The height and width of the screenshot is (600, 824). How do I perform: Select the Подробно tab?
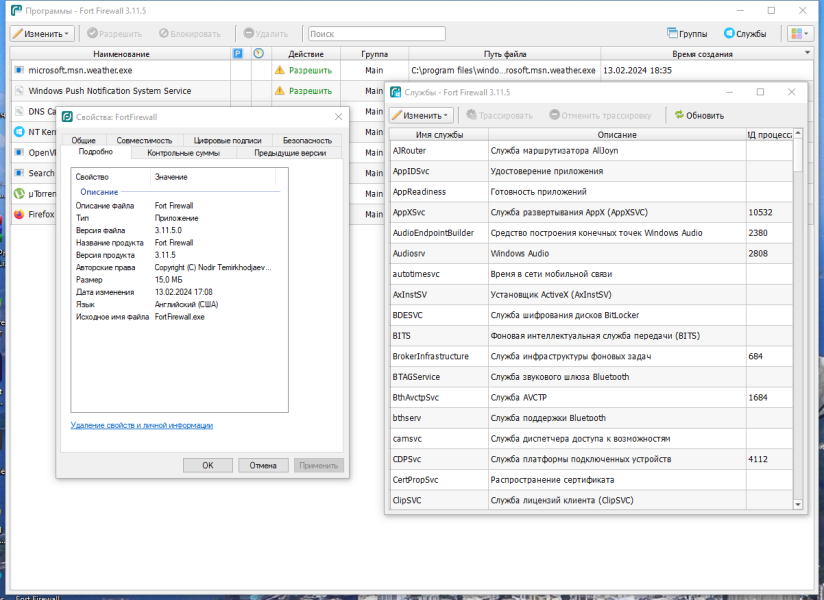(96, 152)
